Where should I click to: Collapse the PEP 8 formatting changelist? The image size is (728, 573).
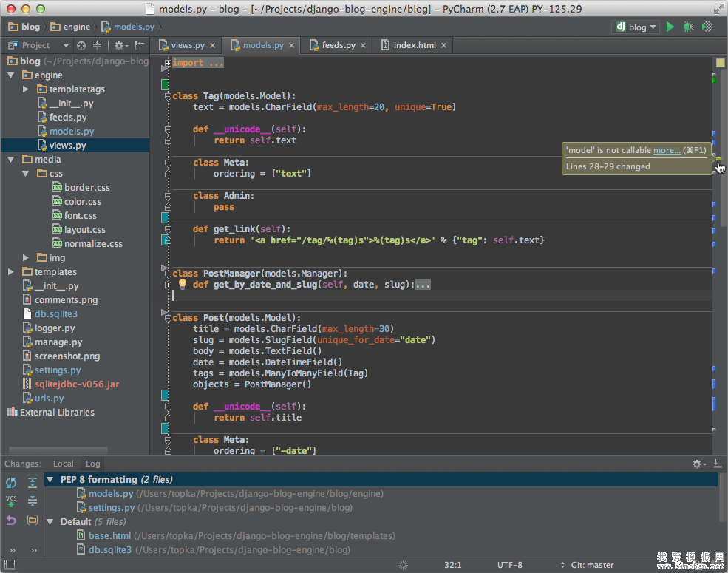50,479
